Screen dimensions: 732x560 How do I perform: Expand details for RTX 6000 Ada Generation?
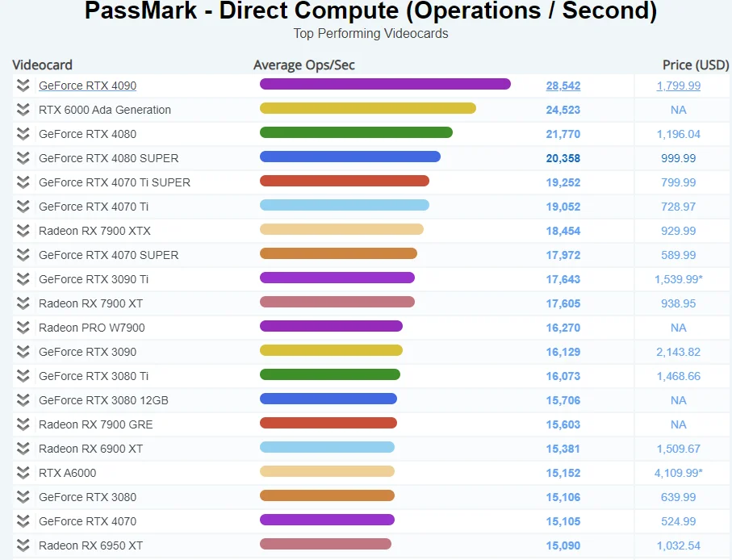click(x=23, y=110)
